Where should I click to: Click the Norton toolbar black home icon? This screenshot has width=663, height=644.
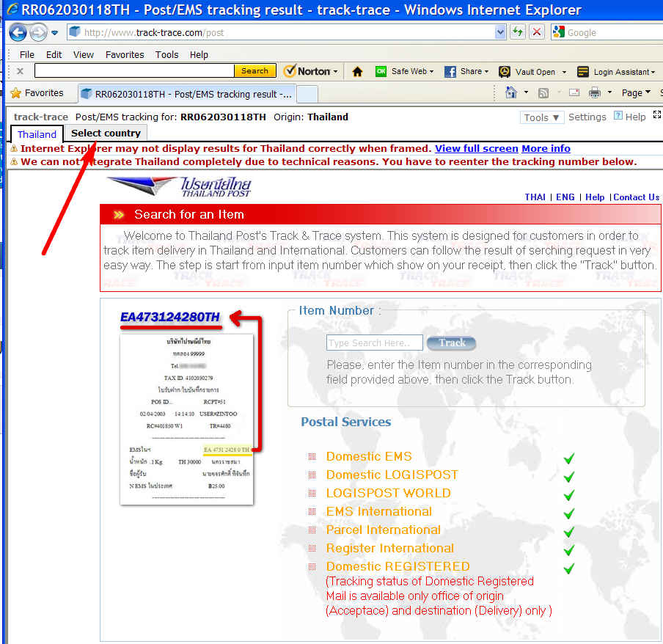click(x=357, y=71)
